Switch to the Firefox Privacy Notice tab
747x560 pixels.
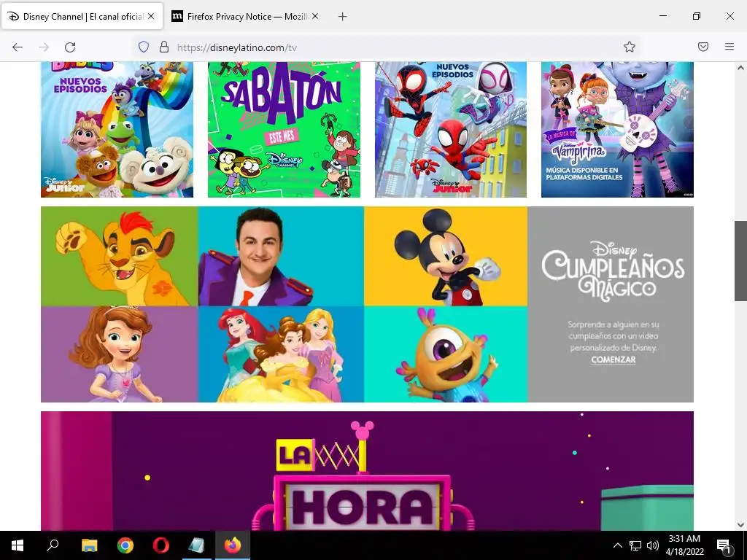tap(247, 17)
